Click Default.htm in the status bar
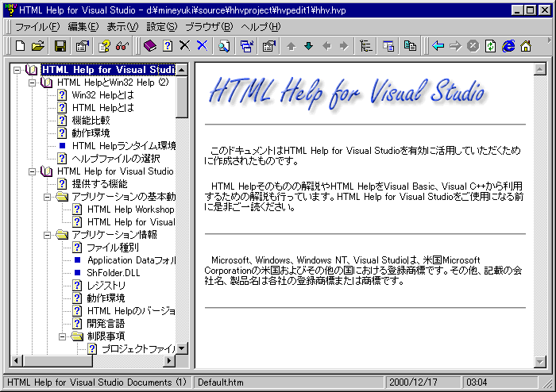556x392 pixels. [221, 382]
